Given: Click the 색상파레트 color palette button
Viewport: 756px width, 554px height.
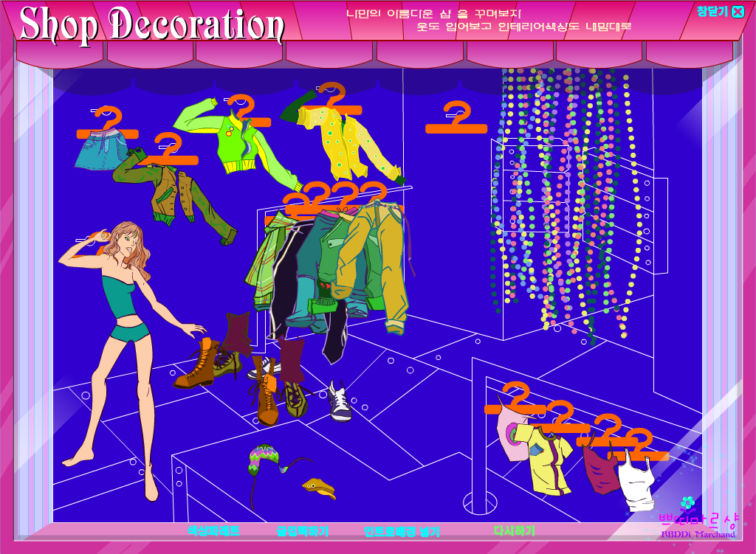Looking at the screenshot, I should pyautogui.click(x=213, y=531).
